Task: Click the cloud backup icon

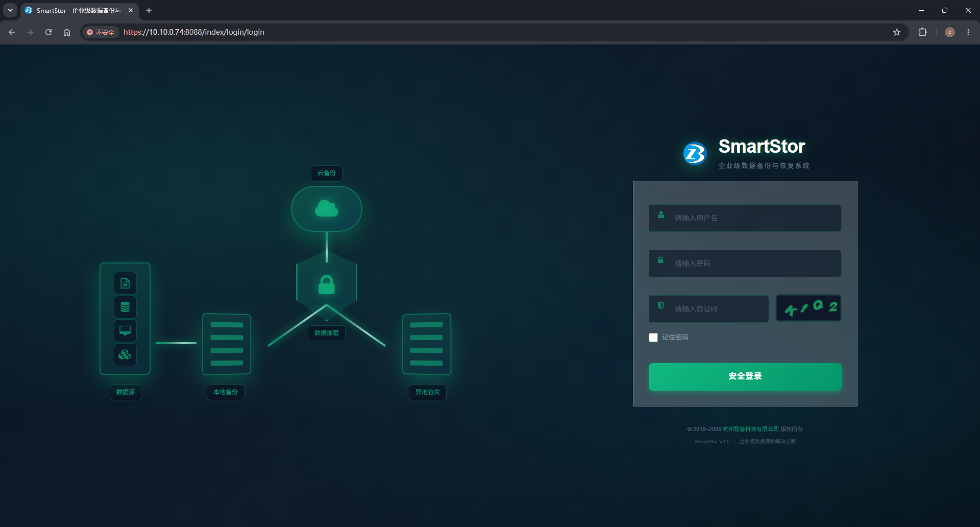Action: coord(327,208)
